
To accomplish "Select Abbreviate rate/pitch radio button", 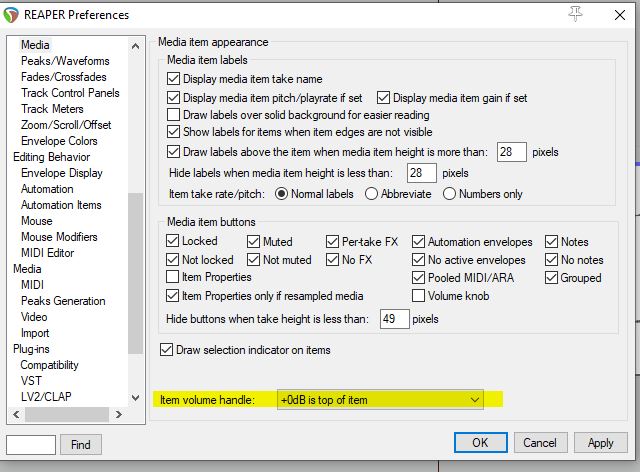I will coord(371,194).
